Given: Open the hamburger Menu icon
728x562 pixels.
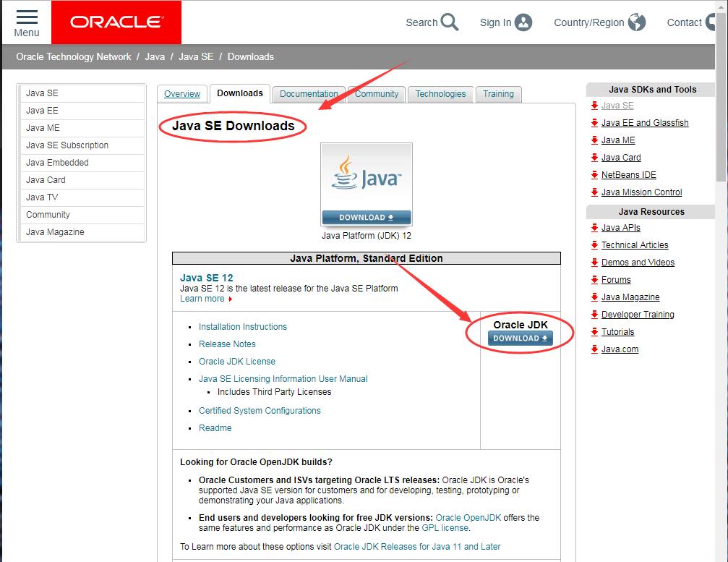Looking at the screenshot, I should pos(27,17).
